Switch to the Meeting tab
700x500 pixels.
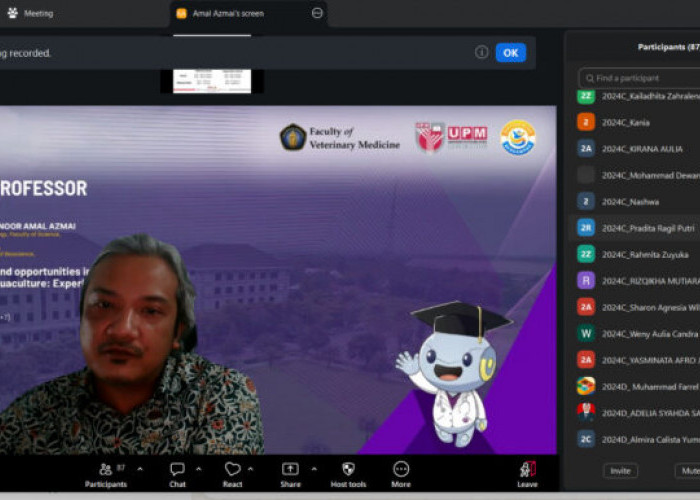(30, 13)
